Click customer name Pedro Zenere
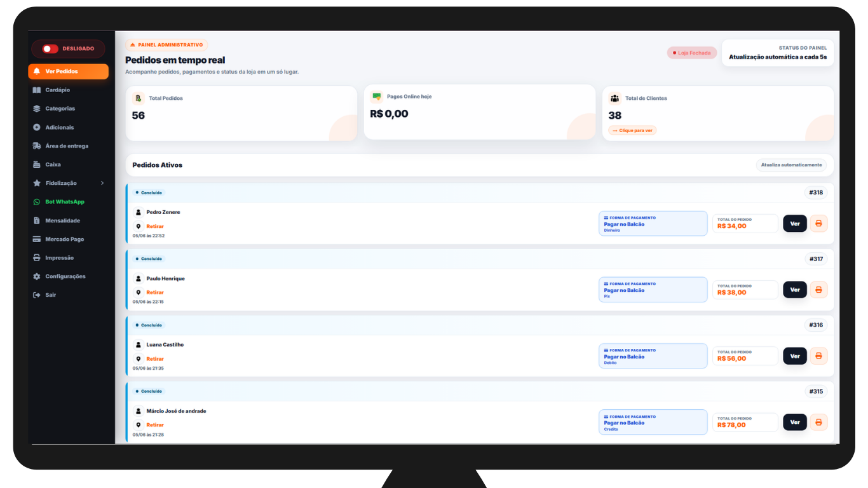 (163, 212)
